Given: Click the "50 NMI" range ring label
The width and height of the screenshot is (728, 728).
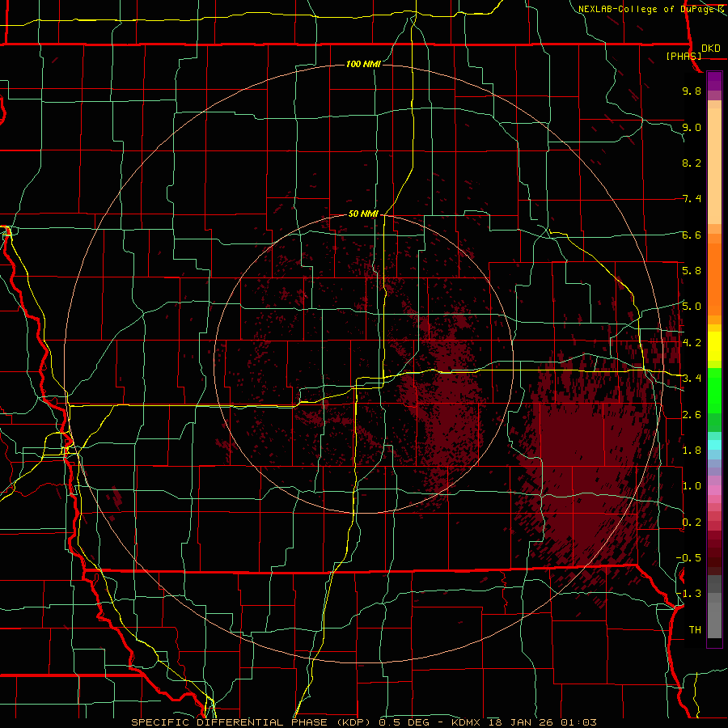Looking at the screenshot, I should (x=363, y=214).
